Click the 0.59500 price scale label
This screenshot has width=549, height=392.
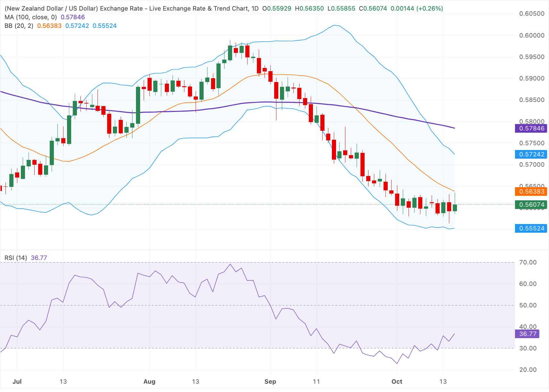tap(532, 57)
